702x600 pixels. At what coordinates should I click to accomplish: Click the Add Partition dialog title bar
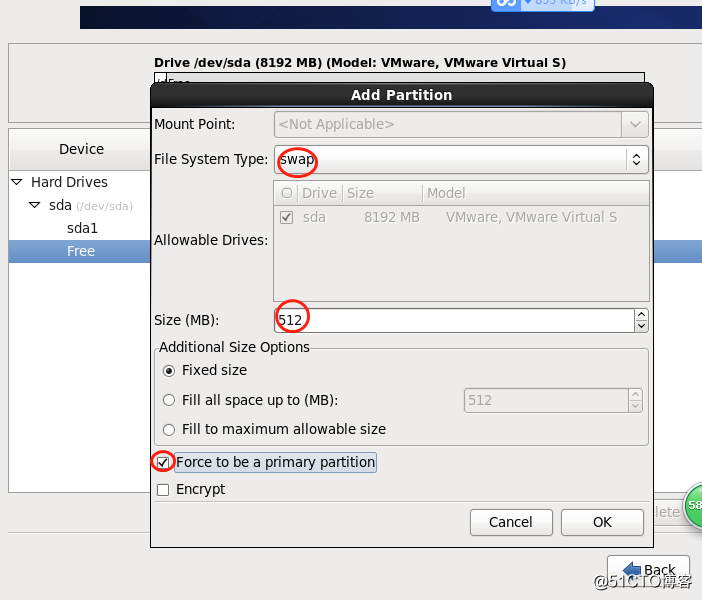402,95
